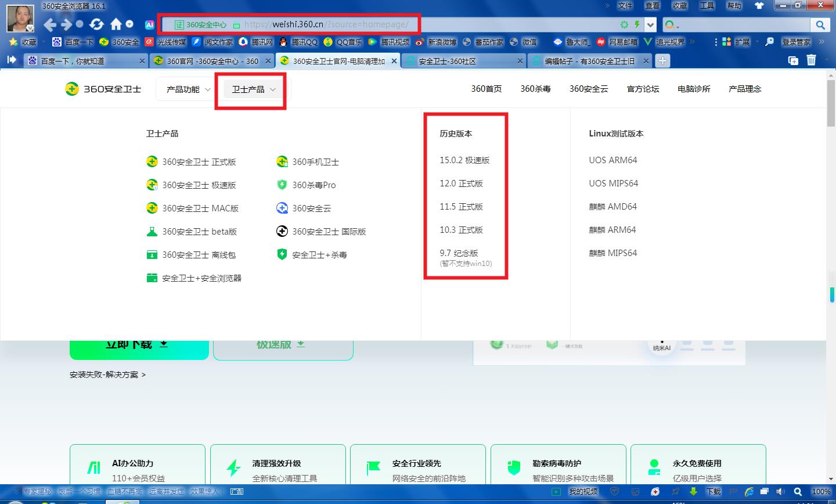
Task: Click the 100% zoom level control
Action: [820, 492]
